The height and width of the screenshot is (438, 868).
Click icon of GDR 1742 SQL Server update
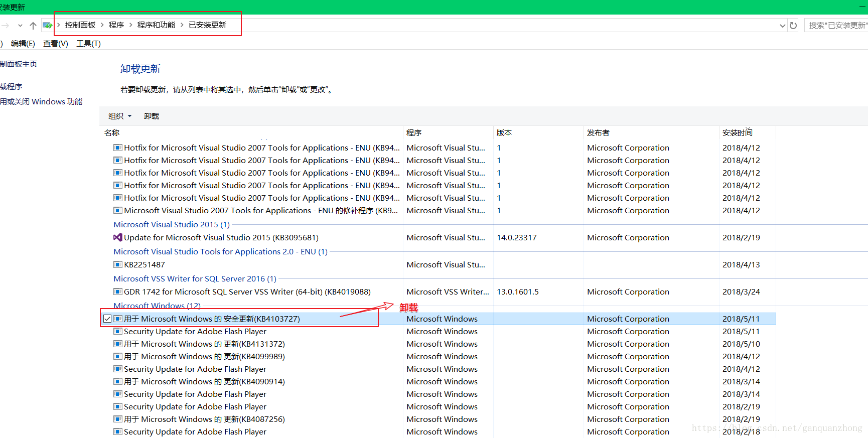tap(118, 292)
